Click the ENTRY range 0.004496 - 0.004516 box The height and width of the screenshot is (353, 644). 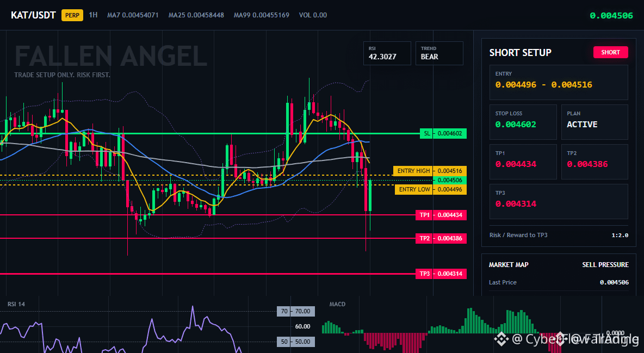click(559, 82)
